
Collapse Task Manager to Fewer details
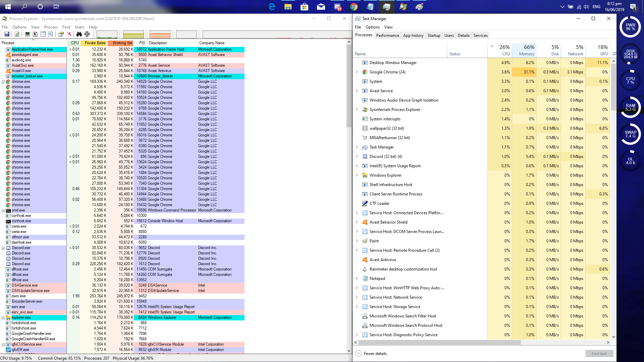[x=371, y=354]
